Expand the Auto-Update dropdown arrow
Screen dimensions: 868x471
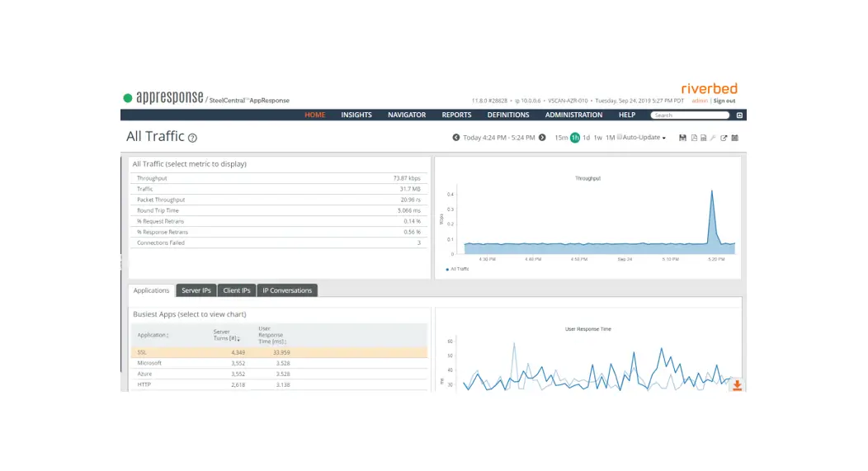coord(663,138)
